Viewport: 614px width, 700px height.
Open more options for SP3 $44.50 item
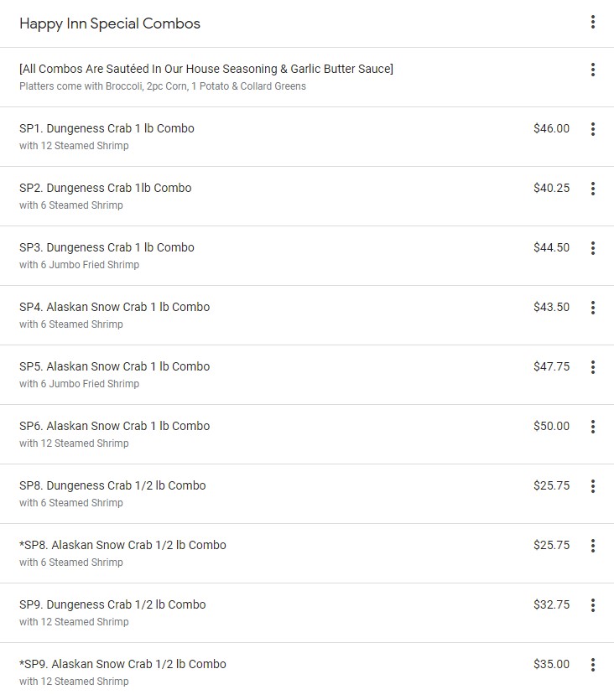[593, 248]
